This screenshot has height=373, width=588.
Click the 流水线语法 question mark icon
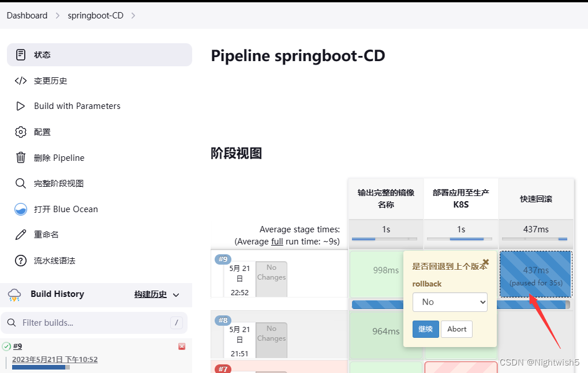(21, 261)
